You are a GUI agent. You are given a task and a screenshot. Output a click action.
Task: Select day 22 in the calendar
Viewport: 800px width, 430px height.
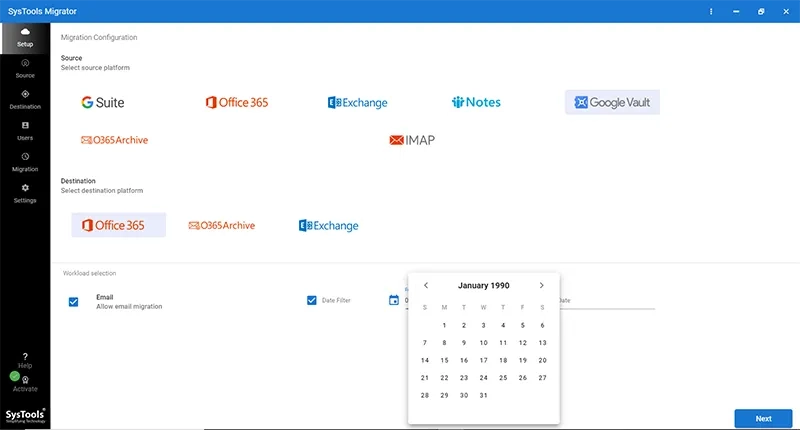444,378
